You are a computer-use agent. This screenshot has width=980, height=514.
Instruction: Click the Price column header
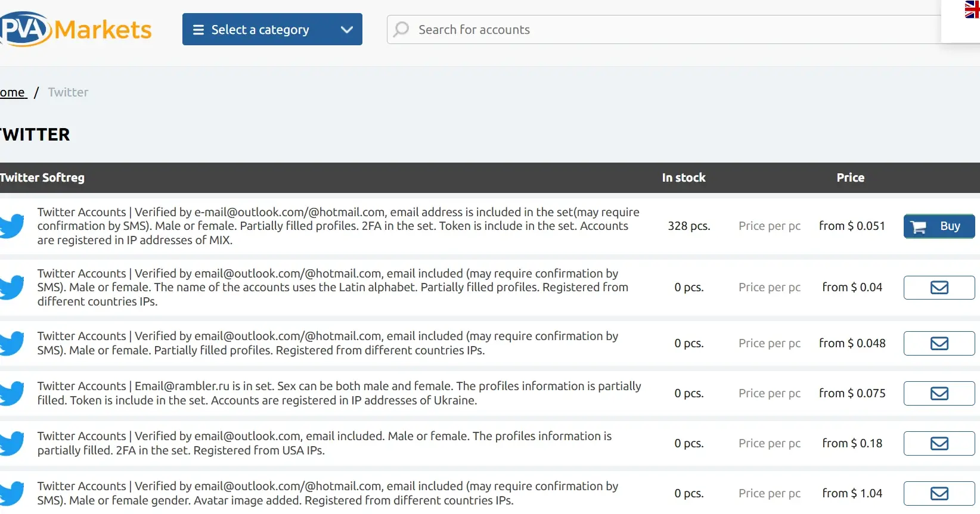click(x=851, y=177)
